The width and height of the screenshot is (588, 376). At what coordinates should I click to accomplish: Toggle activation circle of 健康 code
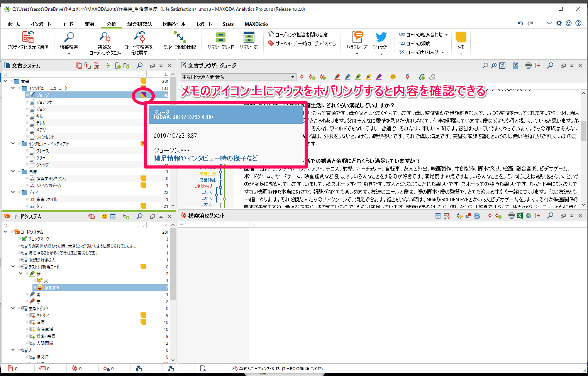(27, 322)
